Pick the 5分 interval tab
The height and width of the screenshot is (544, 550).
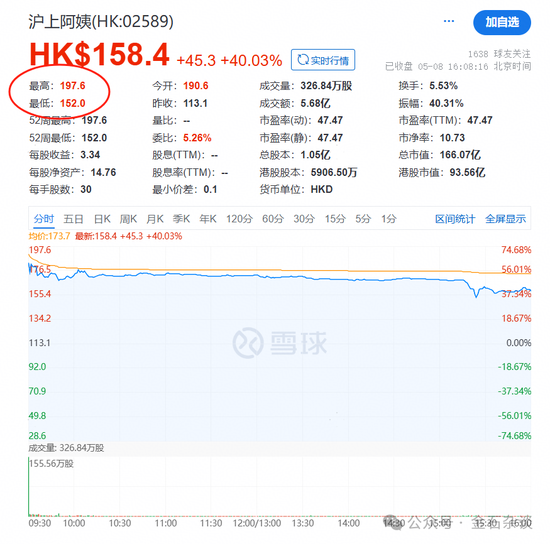point(363,219)
